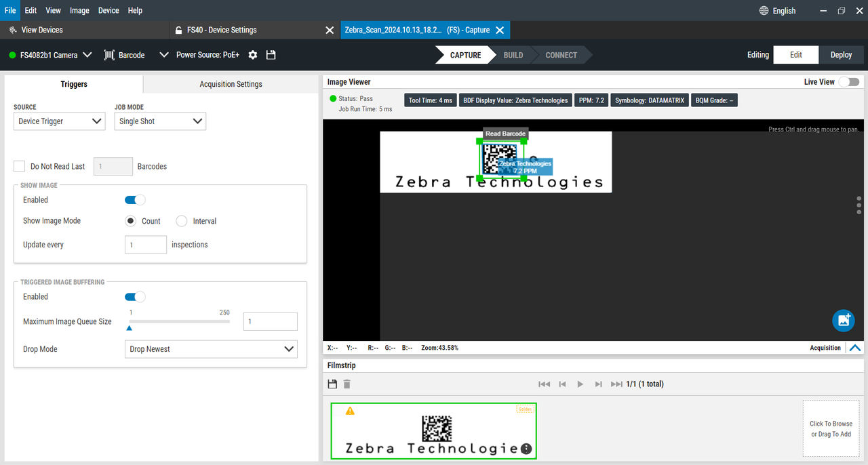Viewport: 868px width, 465px height.
Task: Select the Interval radio button
Action: (181, 221)
